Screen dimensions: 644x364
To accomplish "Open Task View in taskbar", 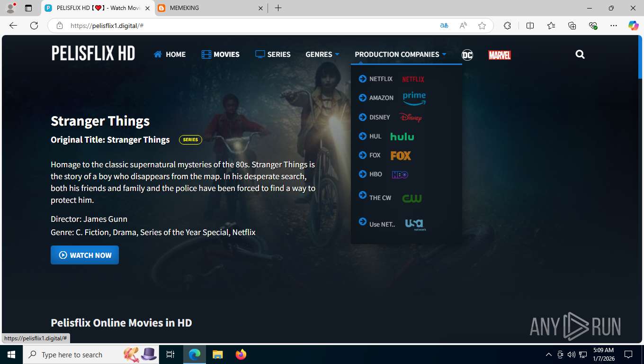I will (x=170, y=355).
